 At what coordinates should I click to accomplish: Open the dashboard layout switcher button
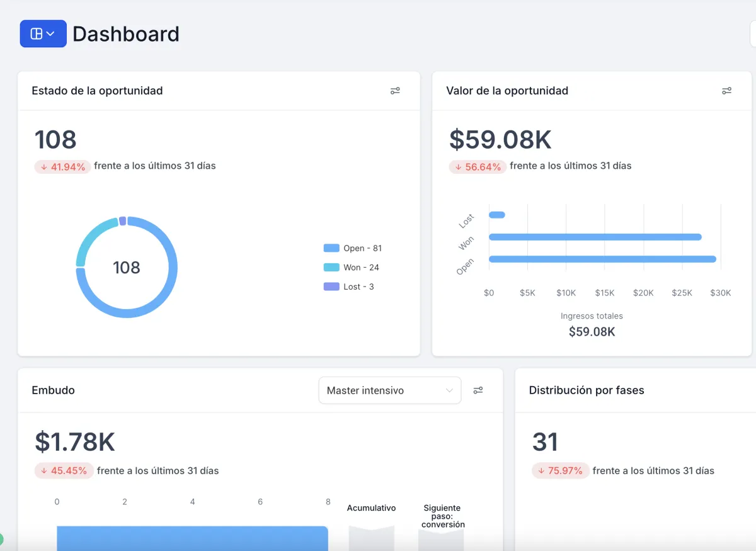(x=43, y=33)
